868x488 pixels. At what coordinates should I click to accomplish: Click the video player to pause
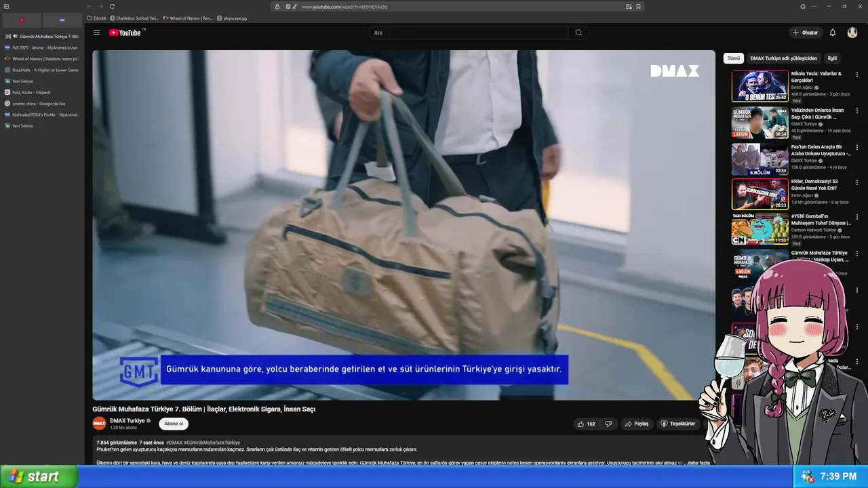[403, 224]
